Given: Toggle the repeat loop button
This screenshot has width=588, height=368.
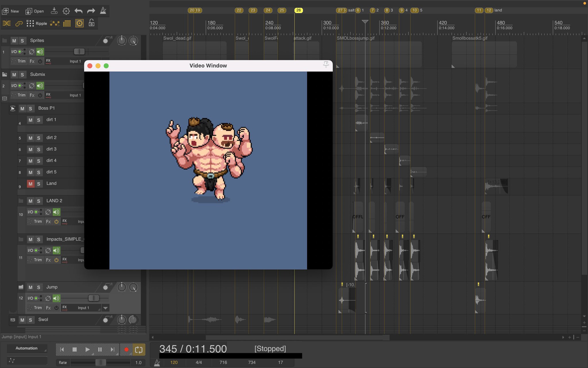Looking at the screenshot, I should (139, 350).
